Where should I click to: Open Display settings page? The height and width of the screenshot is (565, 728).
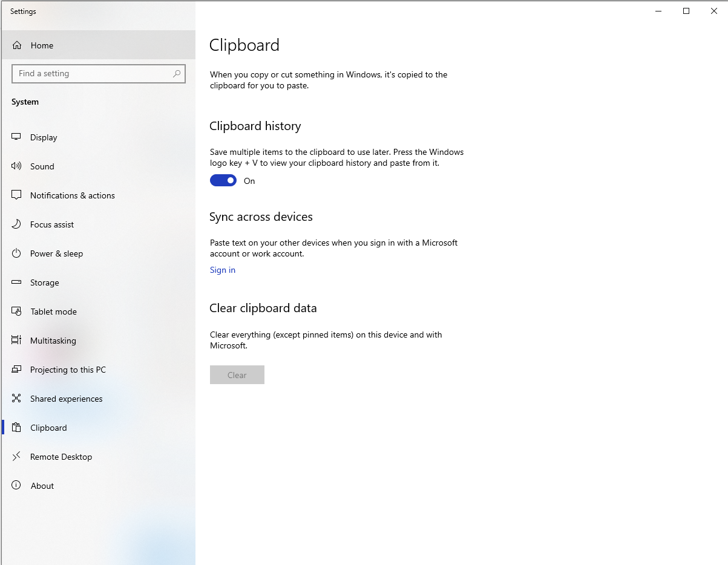pyautogui.click(x=99, y=137)
